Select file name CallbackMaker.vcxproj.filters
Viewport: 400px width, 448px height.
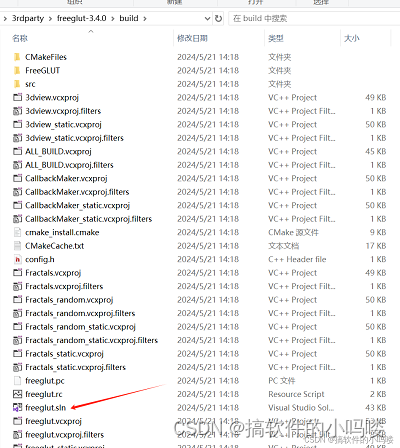(77, 192)
